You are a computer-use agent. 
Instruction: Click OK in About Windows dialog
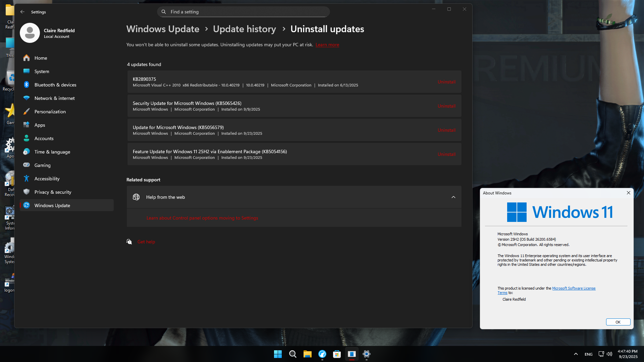618,322
